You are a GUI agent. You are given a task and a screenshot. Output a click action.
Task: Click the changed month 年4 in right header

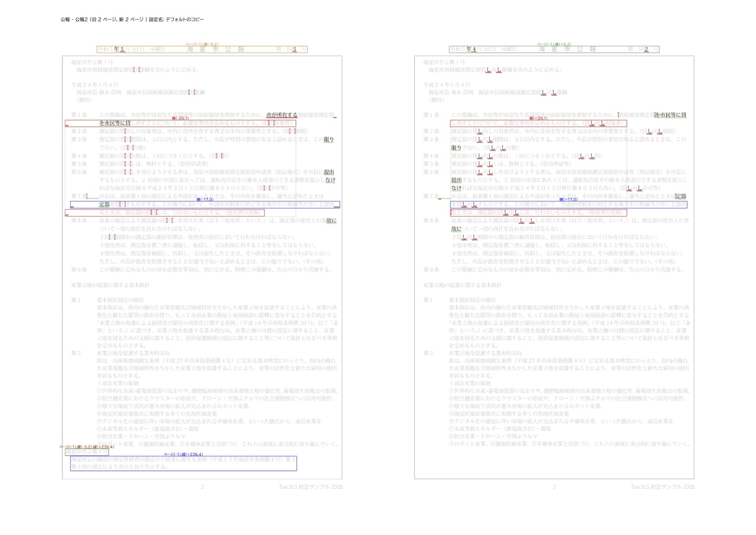471,49
